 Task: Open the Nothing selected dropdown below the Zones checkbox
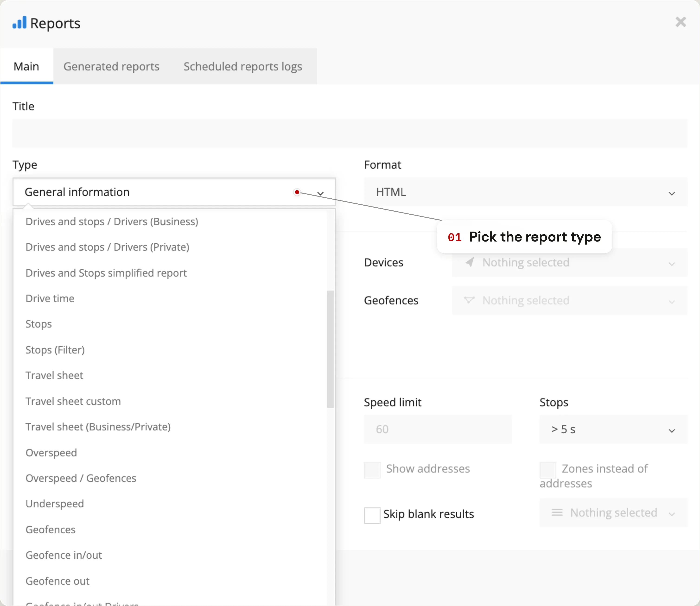coord(613,513)
